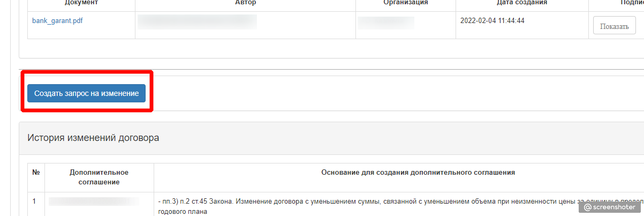This screenshot has height=216, width=644.
Task: Click the Организация column header
Action: pyautogui.click(x=405, y=3)
